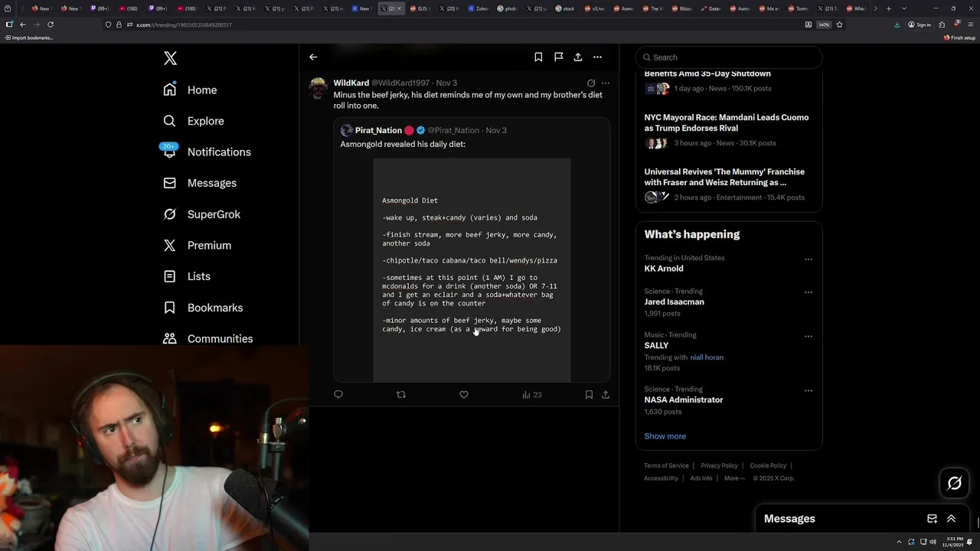Click the flag icon in the post header
The height and width of the screenshot is (551, 980).
(558, 57)
